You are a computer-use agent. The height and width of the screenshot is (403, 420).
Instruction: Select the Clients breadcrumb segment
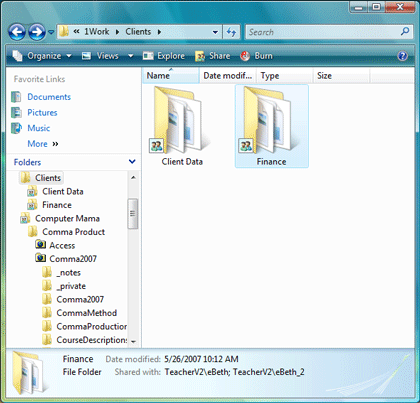pos(138,32)
